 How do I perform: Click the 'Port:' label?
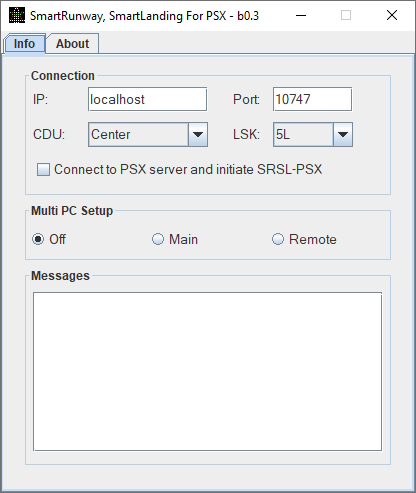[246, 99]
